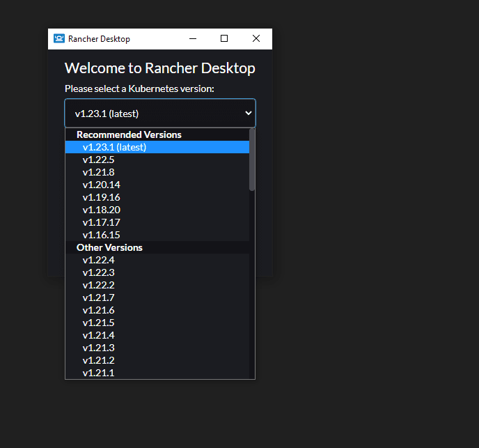
Task: Pick version v1.21.4
Action: point(157,335)
